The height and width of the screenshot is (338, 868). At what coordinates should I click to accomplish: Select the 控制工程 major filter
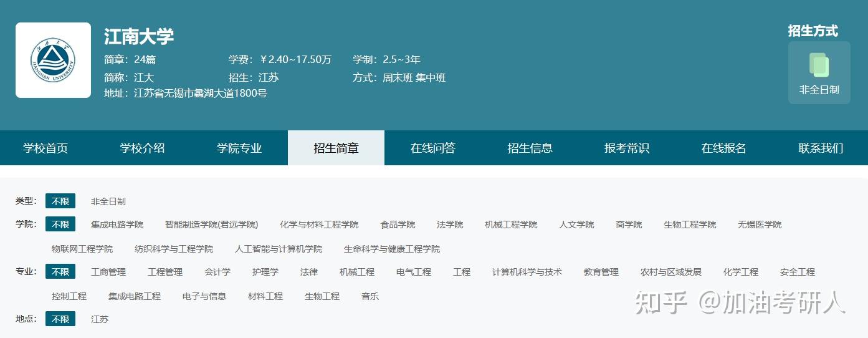pos(69,296)
